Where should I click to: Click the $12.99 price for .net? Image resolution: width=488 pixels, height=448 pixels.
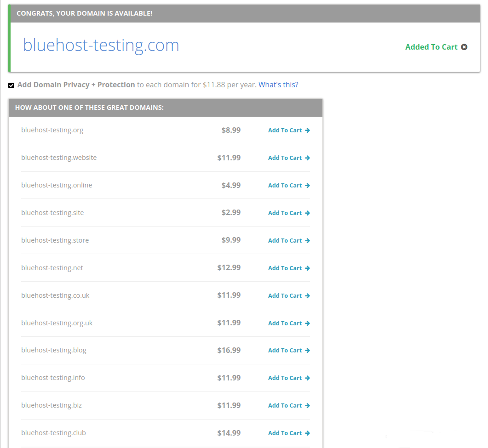coord(229,268)
